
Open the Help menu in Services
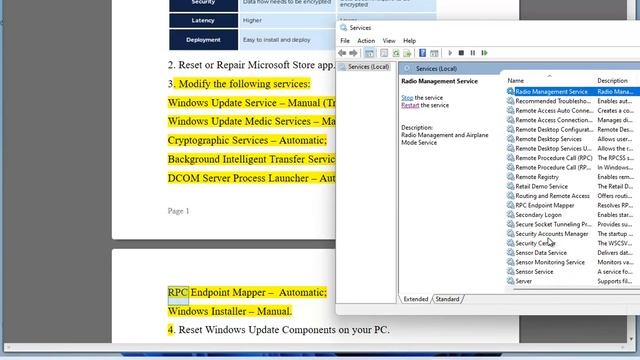pos(409,41)
